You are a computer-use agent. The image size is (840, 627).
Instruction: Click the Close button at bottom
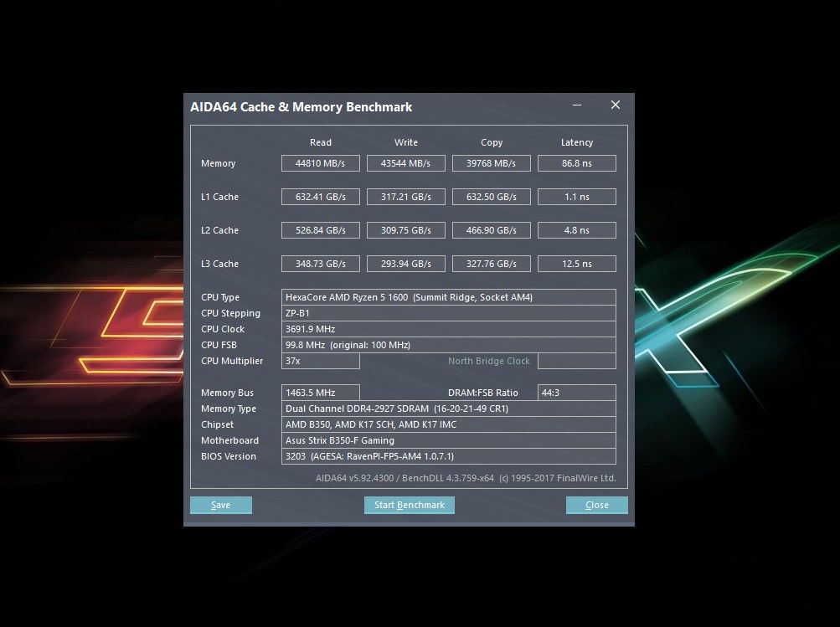tap(597, 505)
